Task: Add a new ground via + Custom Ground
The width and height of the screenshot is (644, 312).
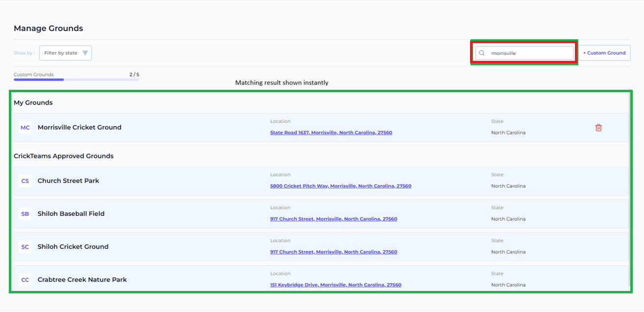Action: pos(604,53)
